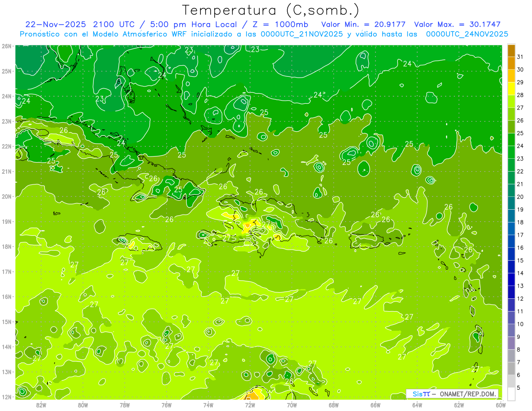Click the "Temperatura (C,somb.)" map title
Screen dimensions: 532x411
point(271,10)
